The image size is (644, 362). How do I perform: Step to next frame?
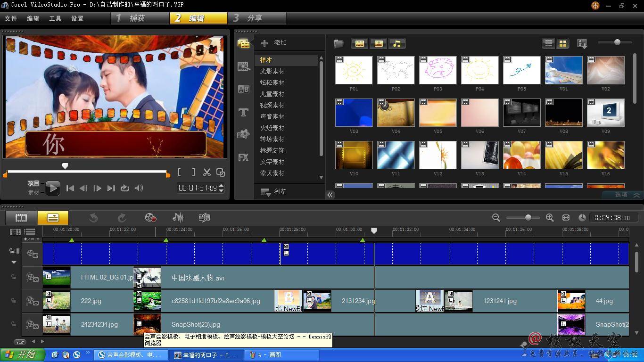(97, 188)
